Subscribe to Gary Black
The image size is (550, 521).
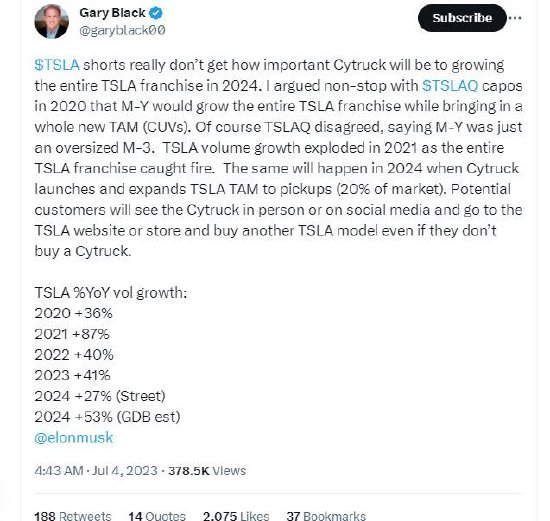coord(462,18)
